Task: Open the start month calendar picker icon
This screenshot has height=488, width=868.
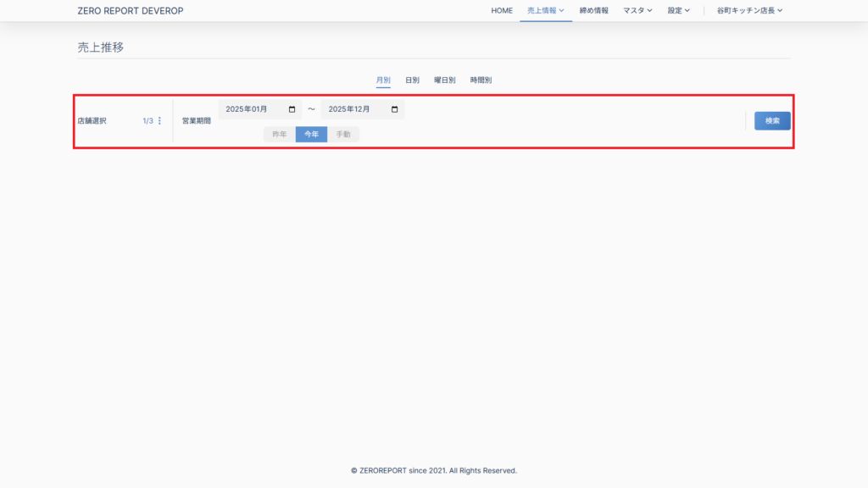Action: [292, 109]
